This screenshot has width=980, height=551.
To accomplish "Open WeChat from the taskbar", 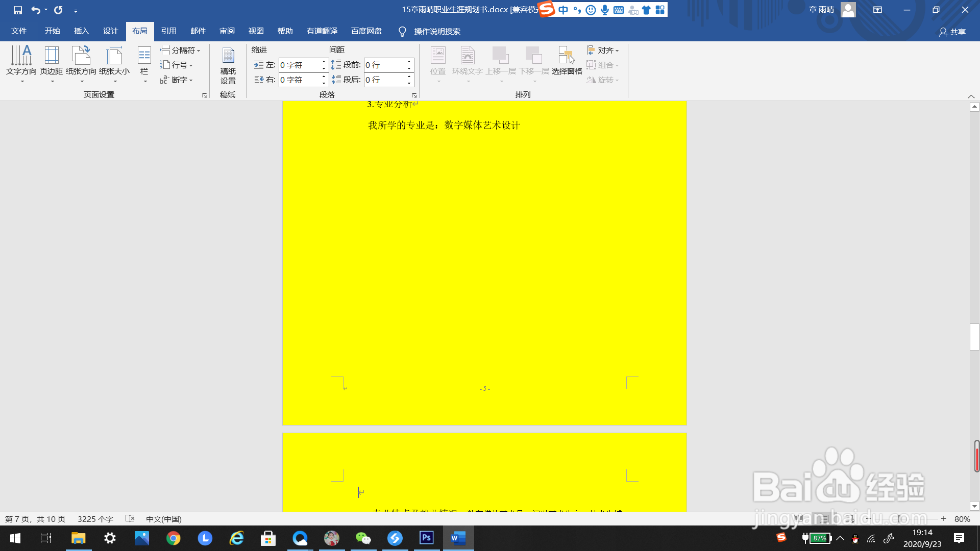I will tap(363, 538).
